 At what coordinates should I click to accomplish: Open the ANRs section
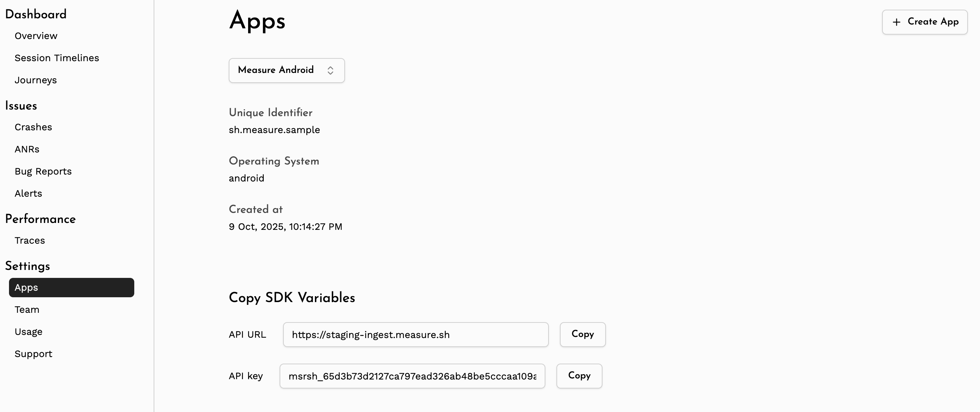click(x=27, y=149)
